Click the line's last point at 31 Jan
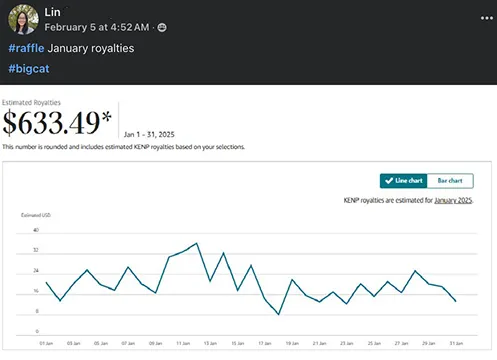 tap(456, 301)
